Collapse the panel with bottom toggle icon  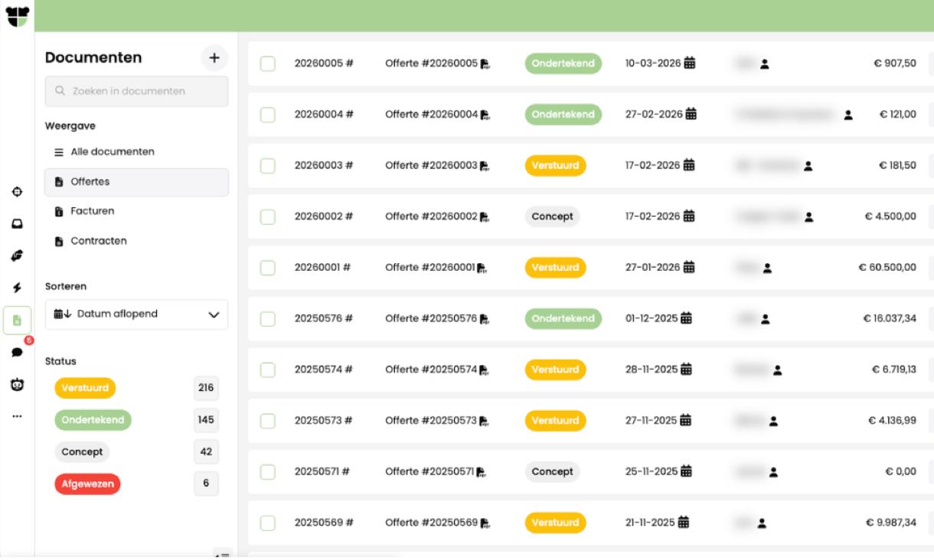[221, 555]
